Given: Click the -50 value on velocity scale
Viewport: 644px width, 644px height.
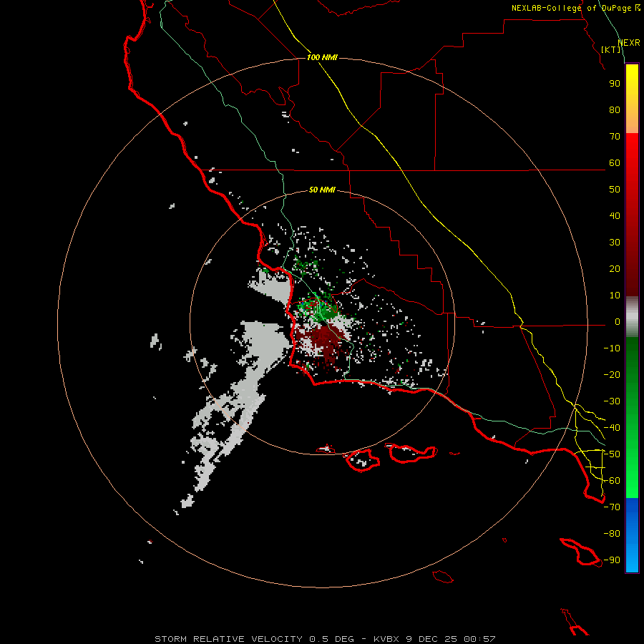Looking at the screenshot, I should click(x=612, y=454).
